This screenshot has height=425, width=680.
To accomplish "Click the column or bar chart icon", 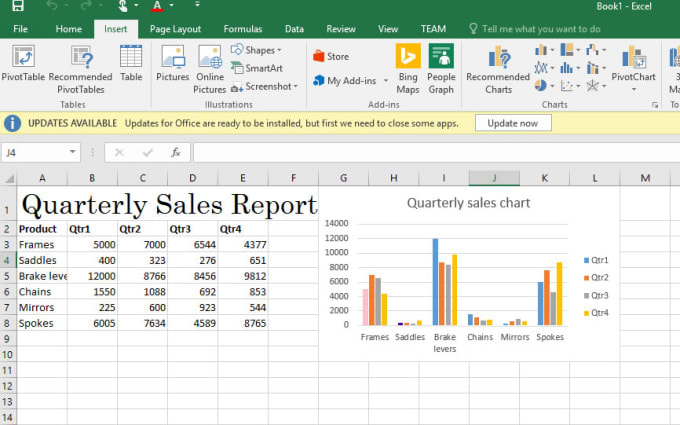I will [x=541, y=50].
